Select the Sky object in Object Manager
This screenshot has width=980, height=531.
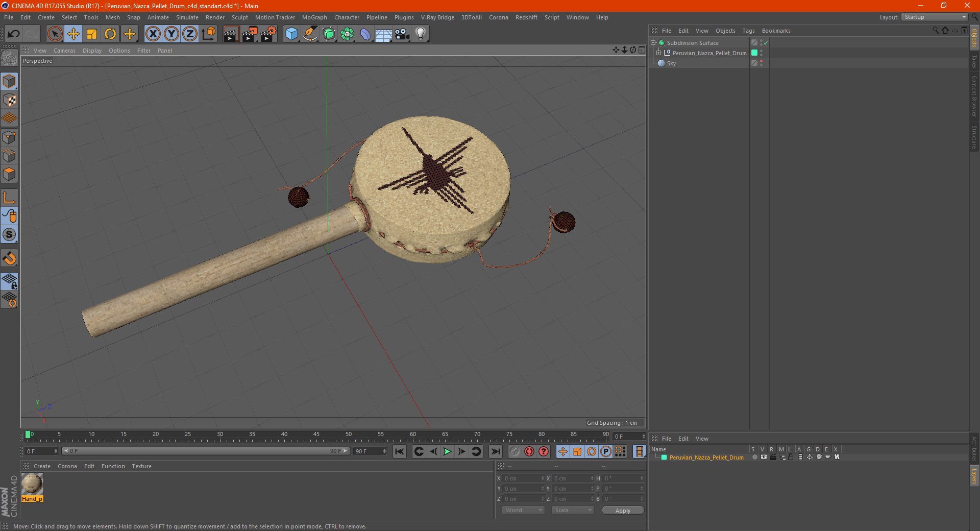pyautogui.click(x=671, y=63)
